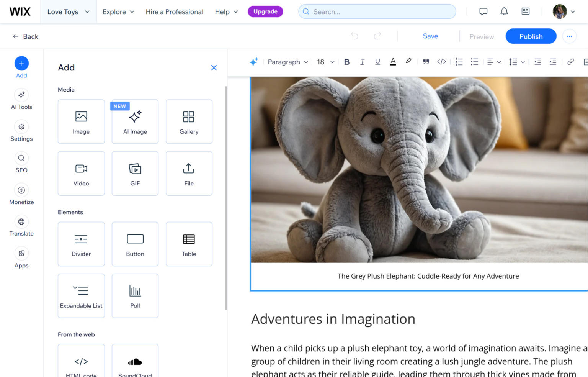The height and width of the screenshot is (377, 588).
Task: Open the text color picker
Action: pyautogui.click(x=393, y=62)
